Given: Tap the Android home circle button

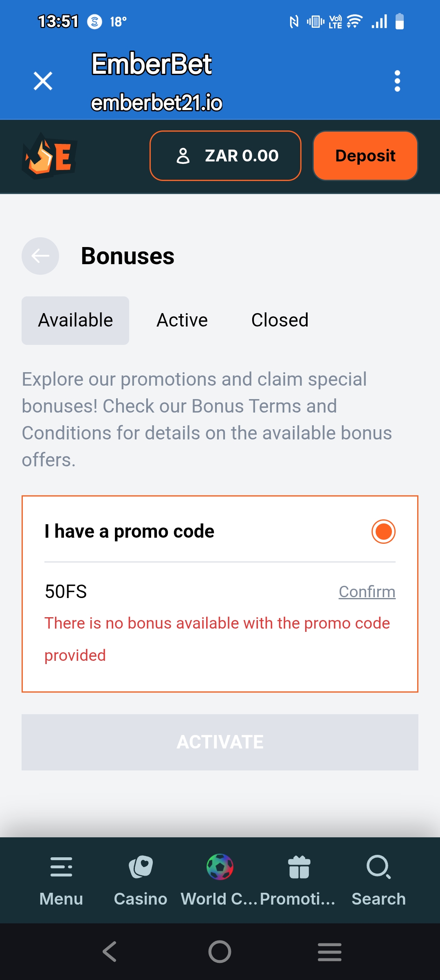Looking at the screenshot, I should tap(220, 952).
